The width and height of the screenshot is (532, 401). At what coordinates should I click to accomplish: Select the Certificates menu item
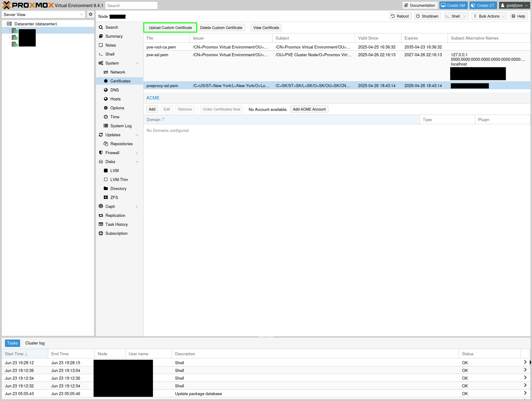pyautogui.click(x=119, y=81)
